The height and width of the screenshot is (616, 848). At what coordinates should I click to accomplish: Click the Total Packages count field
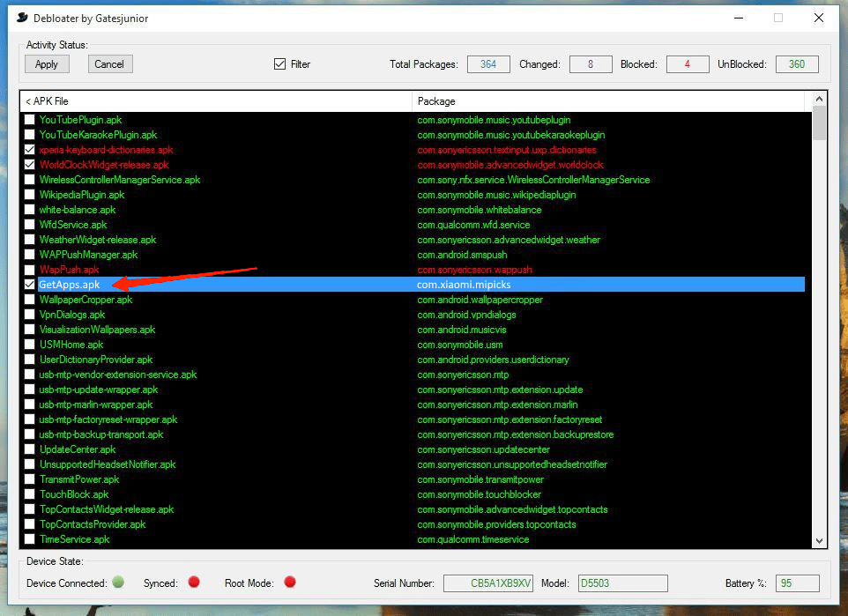click(488, 64)
